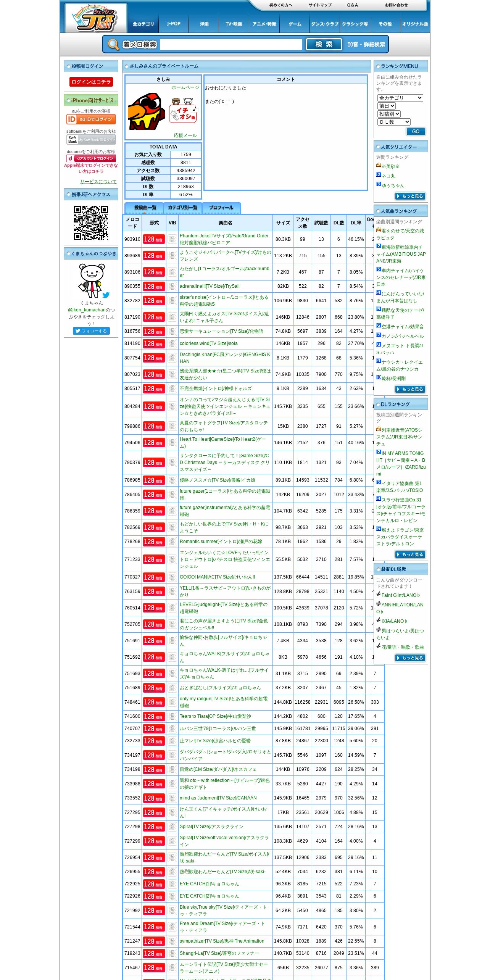The width and height of the screenshot is (490, 980).
Task: Click the VIB phone icon for melody 740707
Action: pos(172,729)
